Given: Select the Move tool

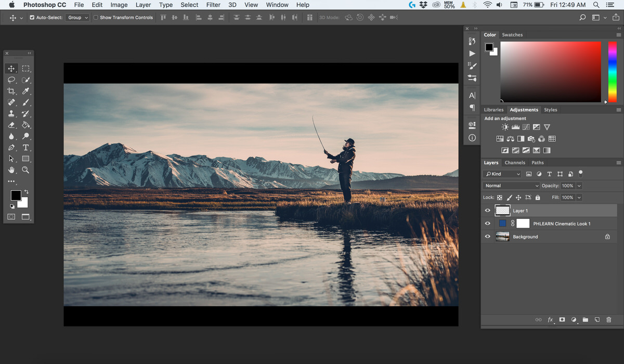Looking at the screenshot, I should pos(11,68).
